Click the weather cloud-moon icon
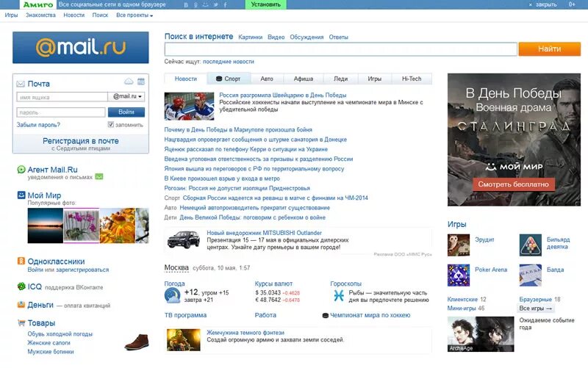Image resolution: width=588 pixels, height=368 pixels. [x=173, y=296]
